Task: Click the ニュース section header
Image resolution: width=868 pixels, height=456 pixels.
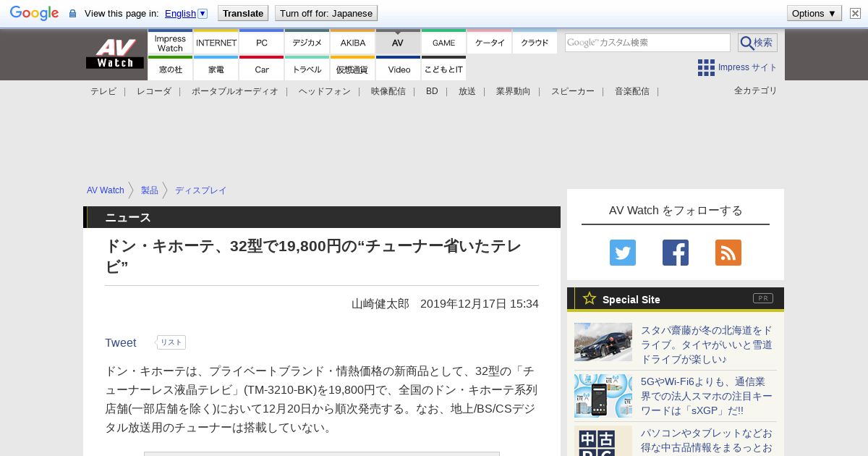Action: (322, 217)
